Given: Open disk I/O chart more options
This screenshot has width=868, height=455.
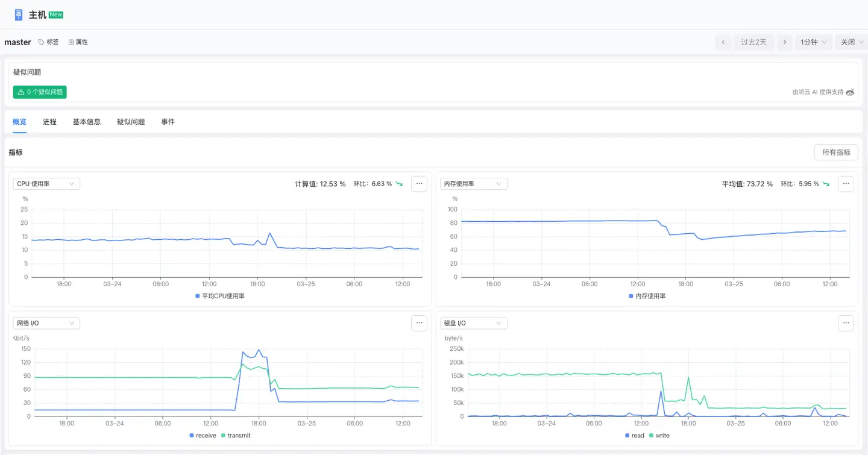Looking at the screenshot, I should pos(846,323).
